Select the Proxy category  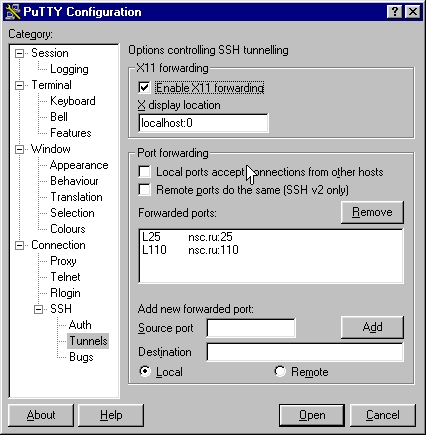pos(63,261)
